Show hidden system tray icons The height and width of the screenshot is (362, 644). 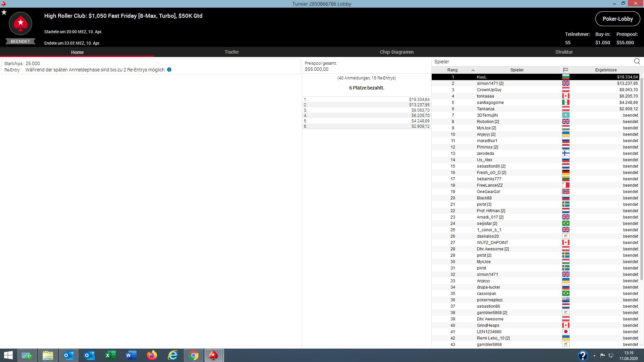(594, 355)
